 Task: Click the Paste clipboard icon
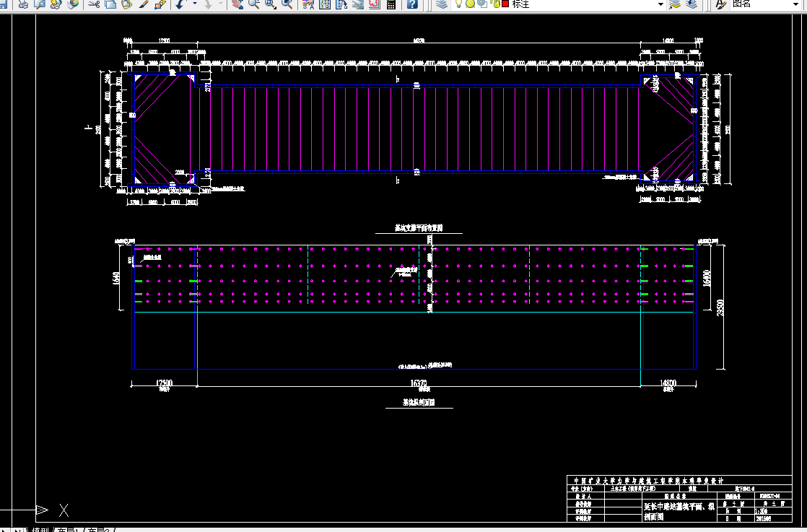coord(126,4)
